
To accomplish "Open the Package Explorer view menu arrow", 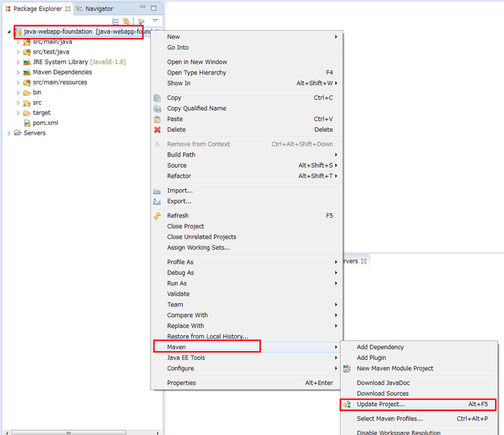I will (155, 21).
